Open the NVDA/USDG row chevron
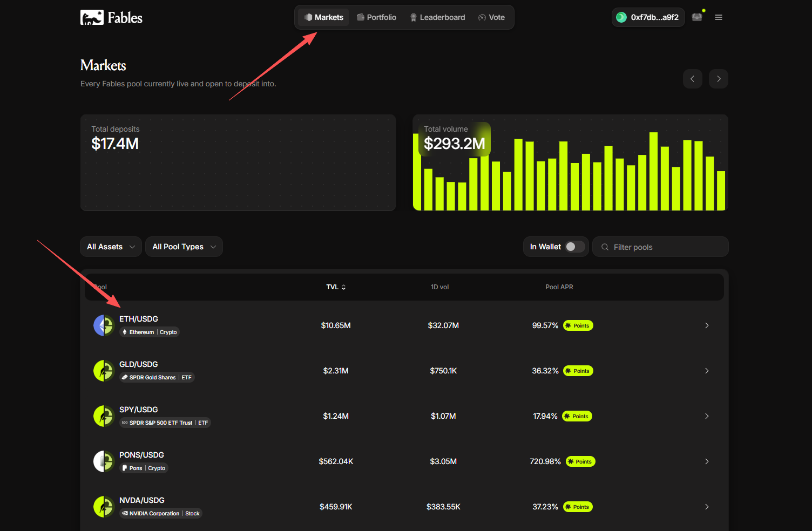The height and width of the screenshot is (531, 812). tap(707, 507)
